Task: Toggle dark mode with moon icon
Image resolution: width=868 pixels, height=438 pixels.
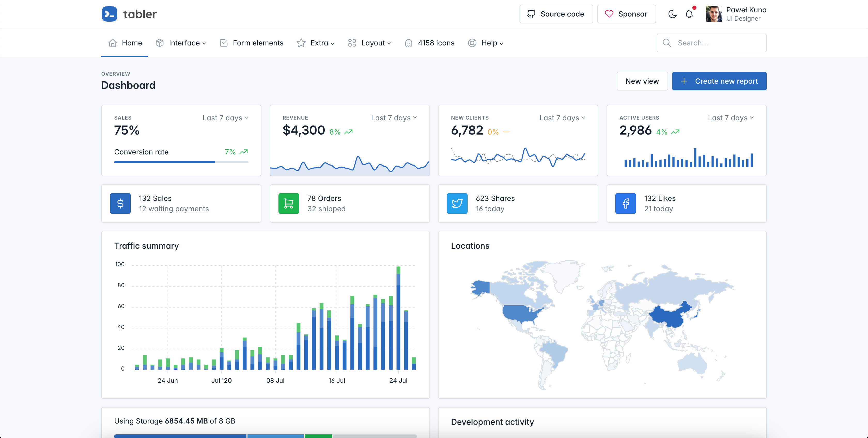Action: (672, 14)
